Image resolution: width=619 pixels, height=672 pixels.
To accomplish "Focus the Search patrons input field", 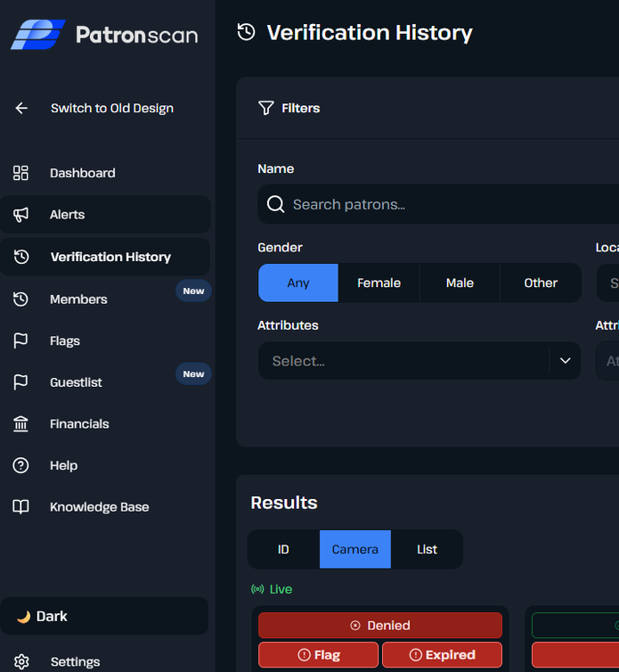I will coord(438,204).
